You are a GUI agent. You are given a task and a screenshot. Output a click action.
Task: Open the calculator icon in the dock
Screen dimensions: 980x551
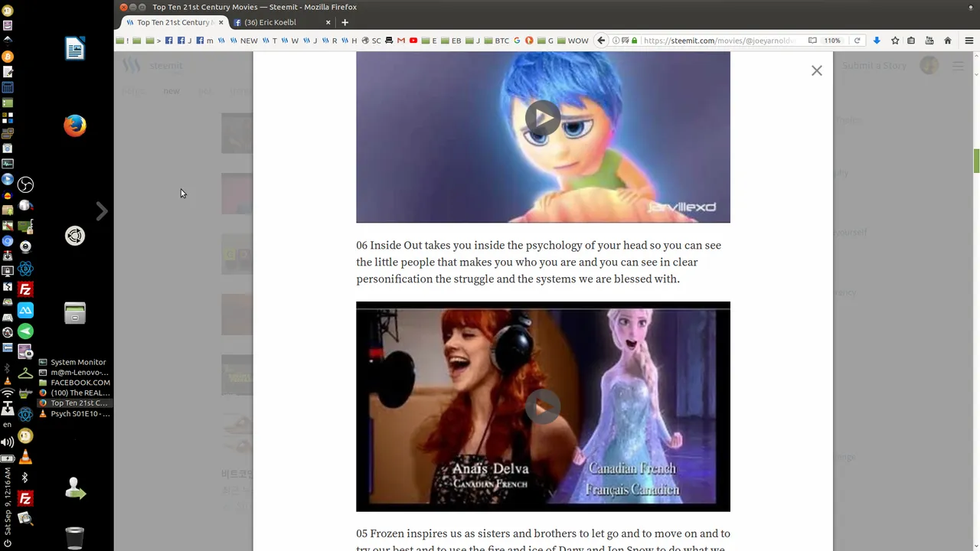coord(8,87)
